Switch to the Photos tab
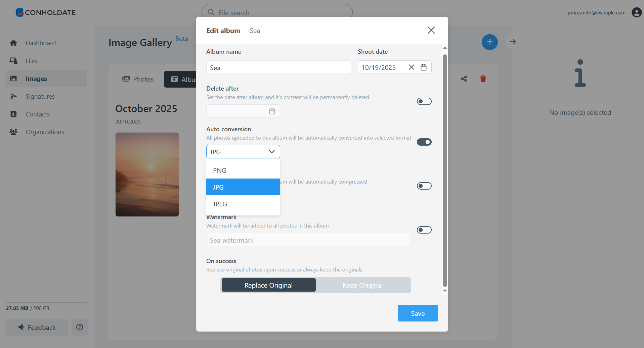The height and width of the screenshot is (348, 644). [x=138, y=79]
